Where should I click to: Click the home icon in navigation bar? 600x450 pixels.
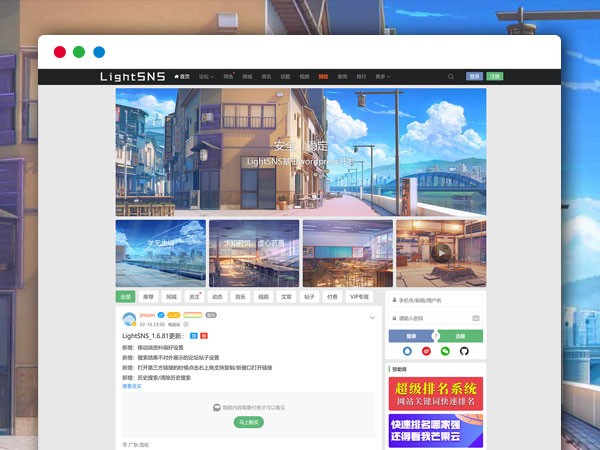(176, 76)
